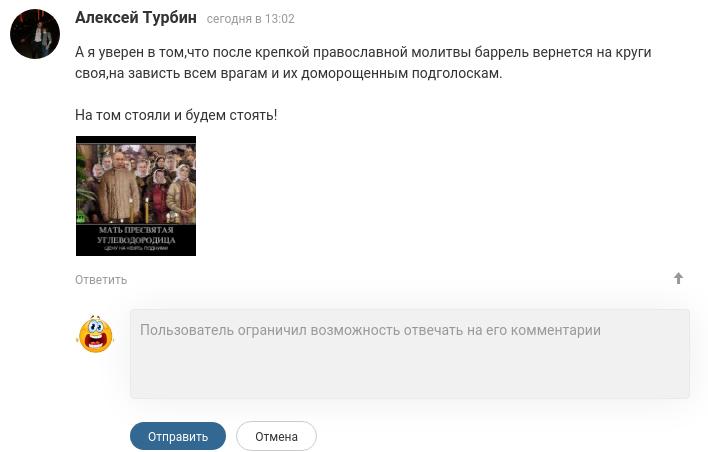The width and height of the screenshot is (708, 452).
Task: Click the second comment line starting своя,на зависть
Action: pos(289,74)
